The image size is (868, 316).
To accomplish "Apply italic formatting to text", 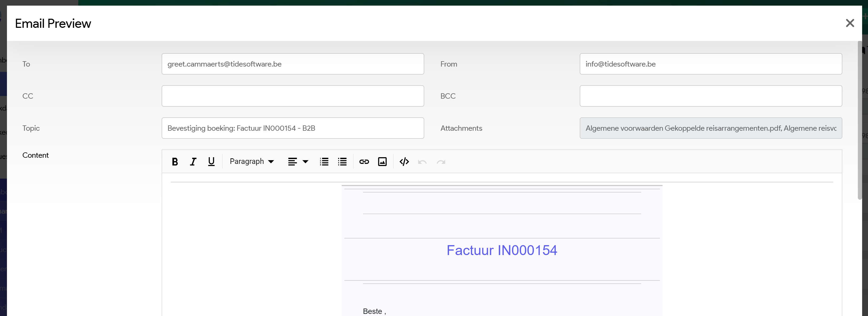I will point(193,162).
